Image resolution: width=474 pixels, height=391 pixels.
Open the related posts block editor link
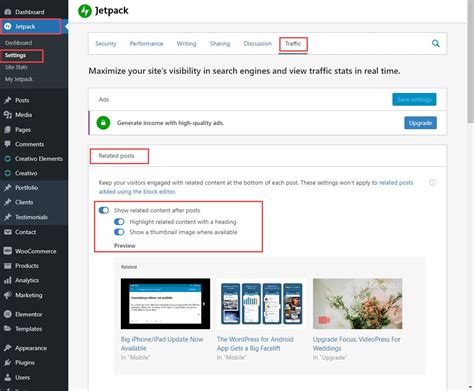(x=256, y=187)
